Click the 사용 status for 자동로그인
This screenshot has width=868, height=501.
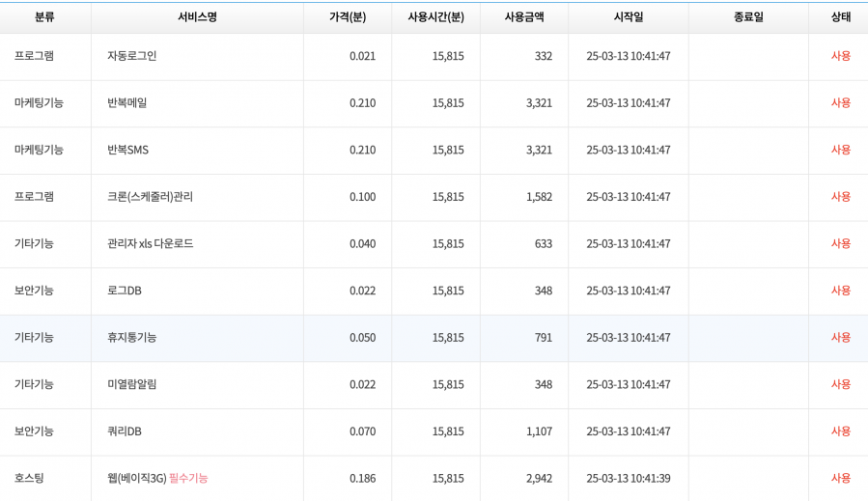tap(840, 56)
